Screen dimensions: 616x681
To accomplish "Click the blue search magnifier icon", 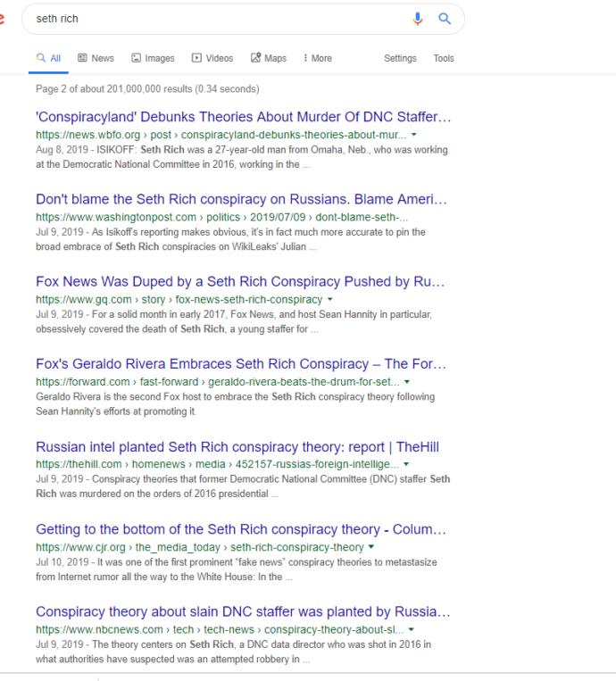I will point(445,19).
